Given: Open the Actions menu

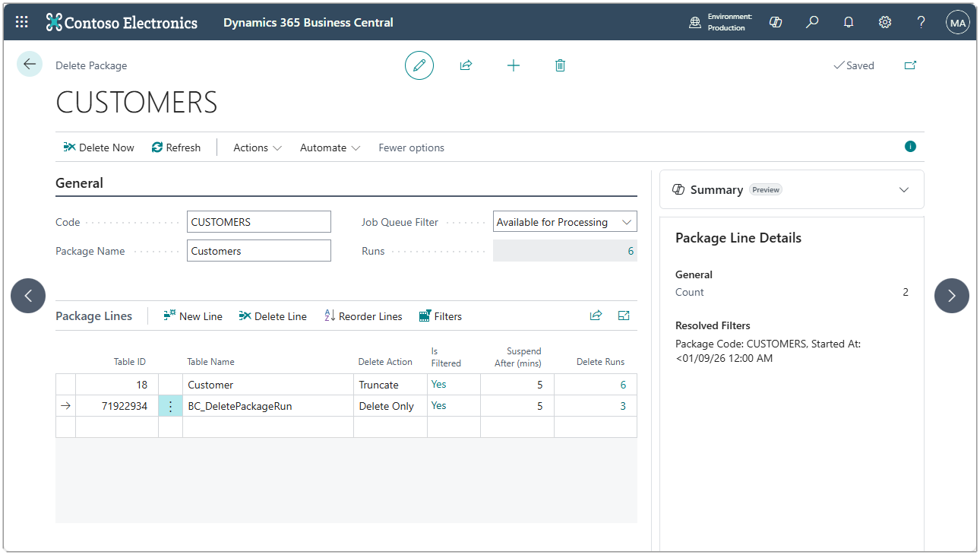Looking at the screenshot, I should (x=257, y=147).
